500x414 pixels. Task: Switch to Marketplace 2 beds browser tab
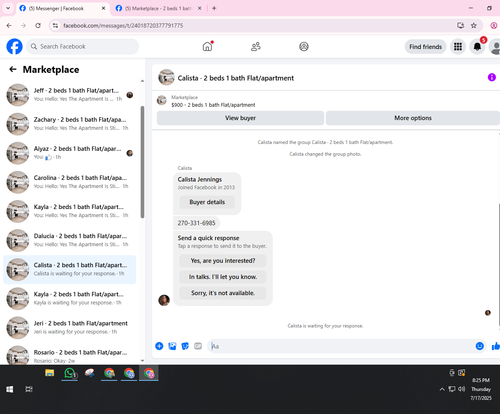159,8
